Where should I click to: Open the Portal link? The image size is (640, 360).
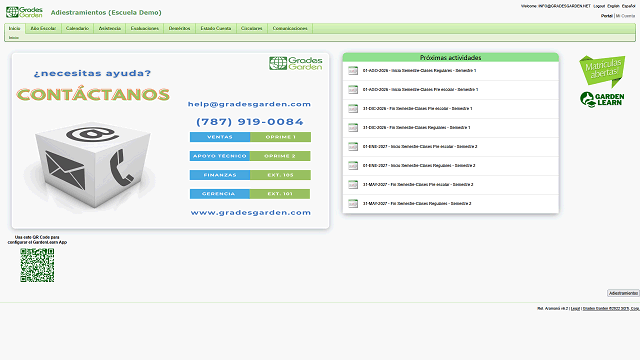coord(607,16)
